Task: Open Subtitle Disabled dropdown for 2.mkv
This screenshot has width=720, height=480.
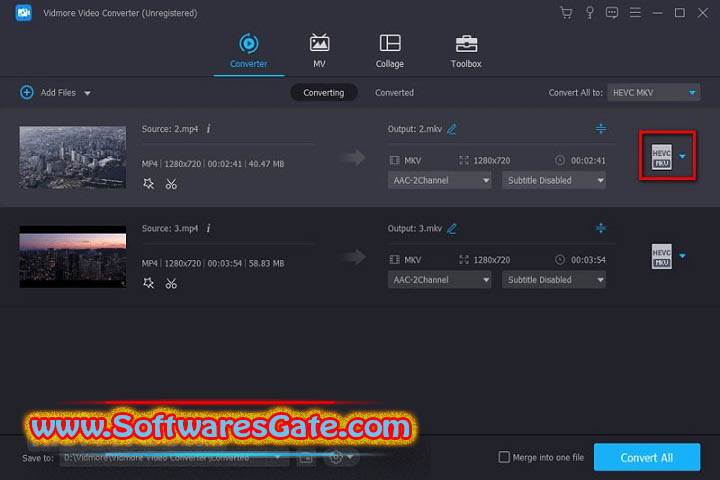Action: [554, 181]
